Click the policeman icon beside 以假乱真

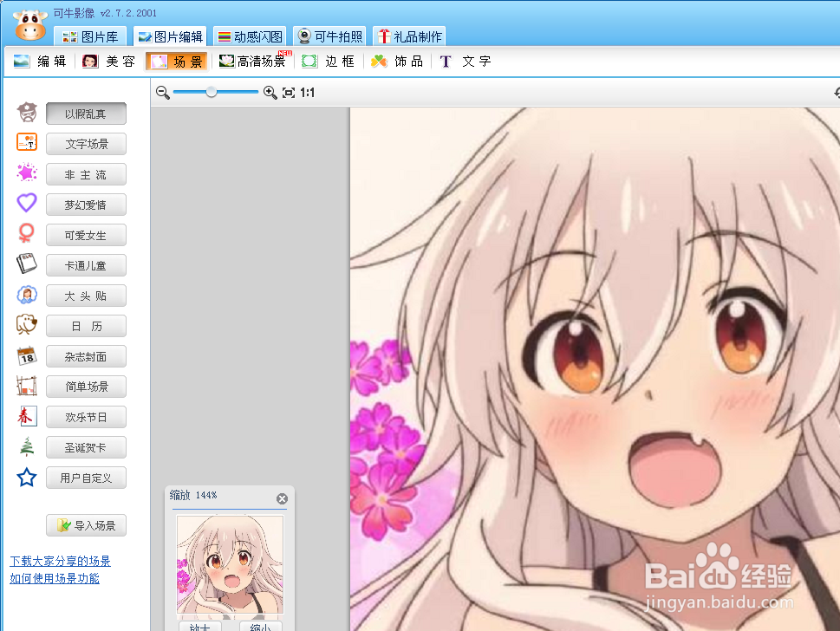(x=27, y=113)
